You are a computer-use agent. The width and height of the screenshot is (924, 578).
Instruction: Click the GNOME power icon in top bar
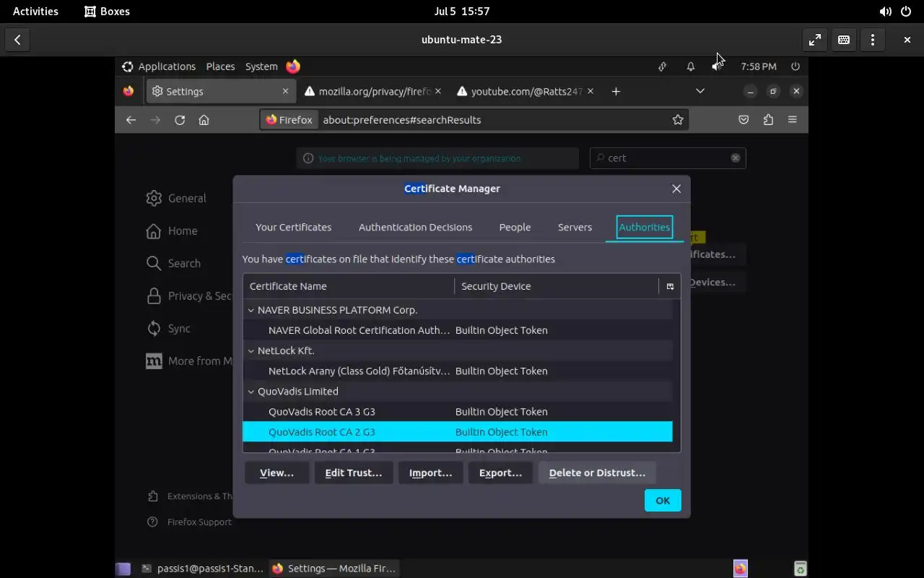pyautogui.click(x=906, y=12)
